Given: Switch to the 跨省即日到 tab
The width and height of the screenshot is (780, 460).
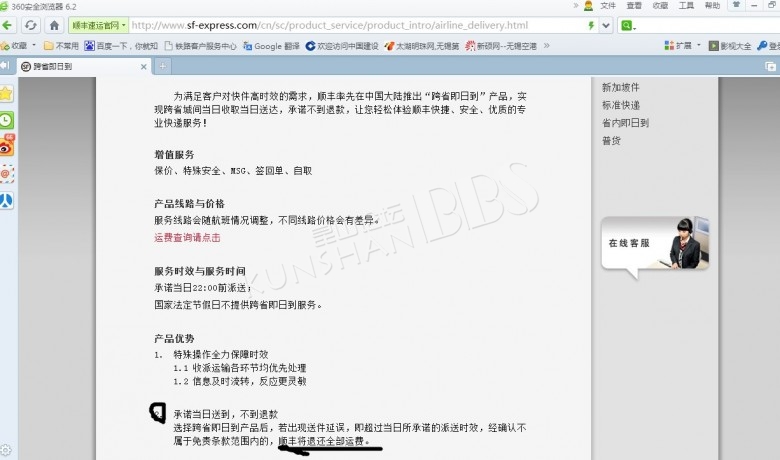Looking at the screenshot, I should (x=84, y=66).
